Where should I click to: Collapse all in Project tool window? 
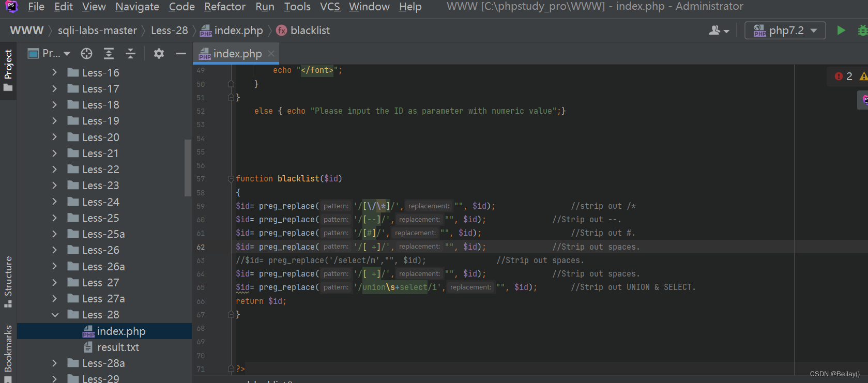pos(130,54)
